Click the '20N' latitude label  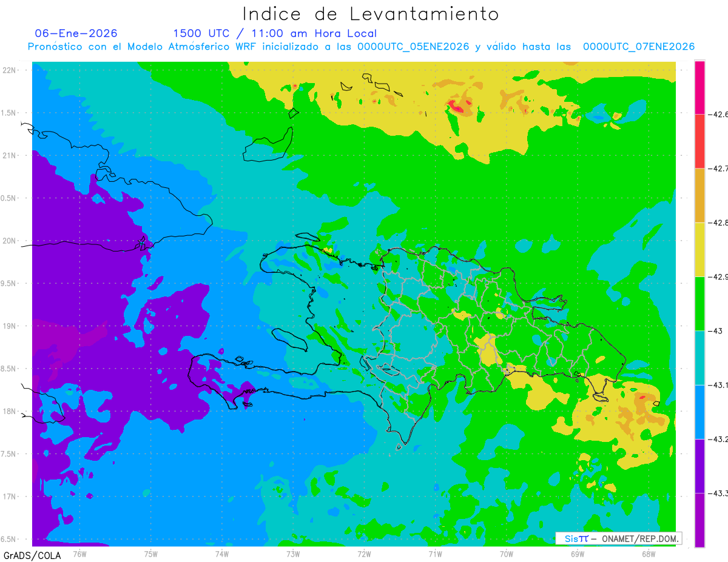point(10,241)
